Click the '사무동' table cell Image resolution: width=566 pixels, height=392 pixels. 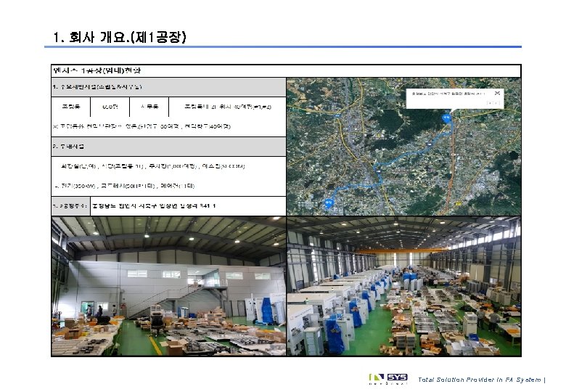(149, 107)
